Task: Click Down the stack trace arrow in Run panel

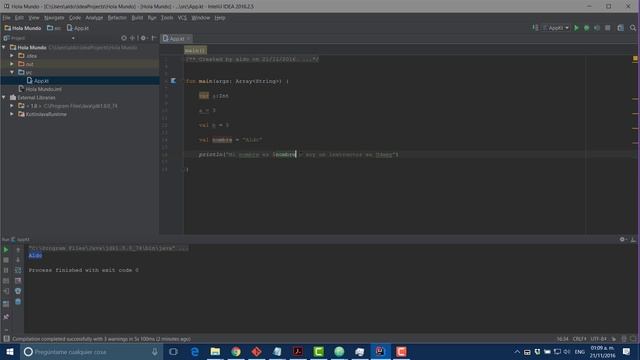Action: [18, 260]
